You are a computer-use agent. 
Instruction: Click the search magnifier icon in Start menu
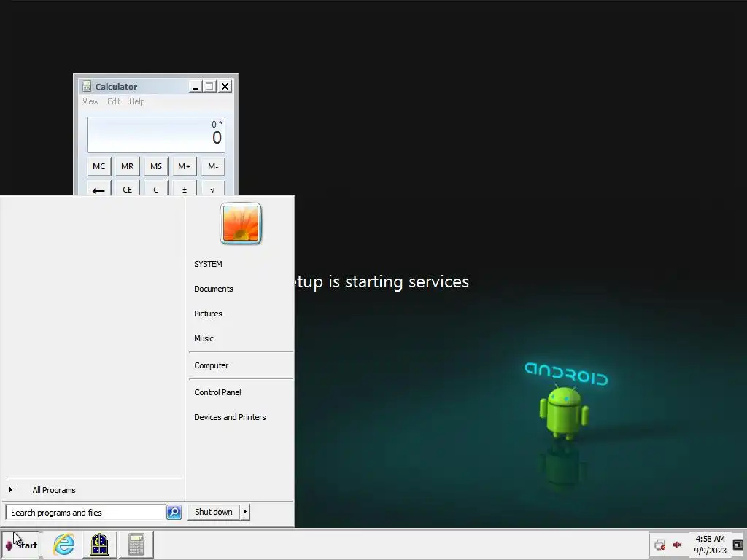(174, 513)
